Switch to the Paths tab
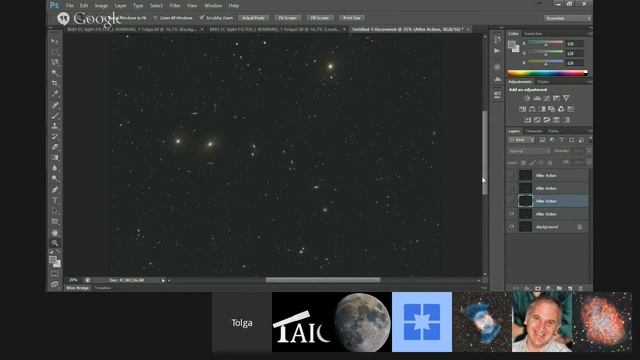Image resolution: width=640 pixels, height=360 pixels. pos(553,131)
